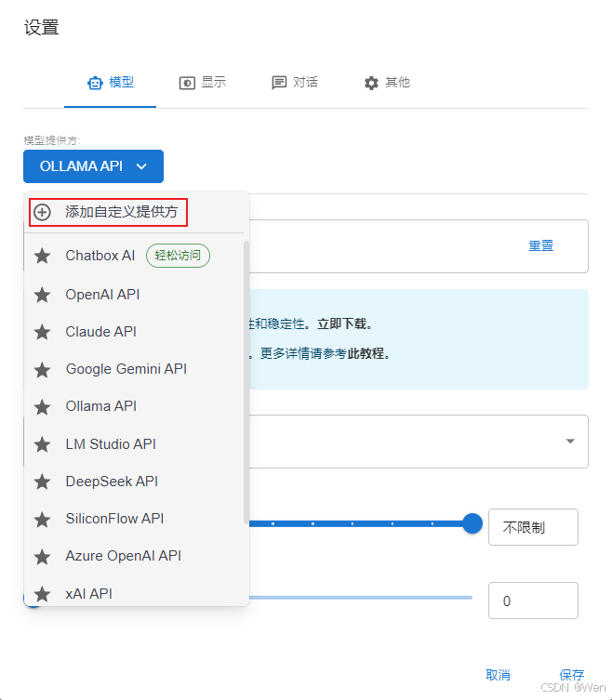
Task: Click the chat bubble icon beside 对话
Action: click(279, 83)
